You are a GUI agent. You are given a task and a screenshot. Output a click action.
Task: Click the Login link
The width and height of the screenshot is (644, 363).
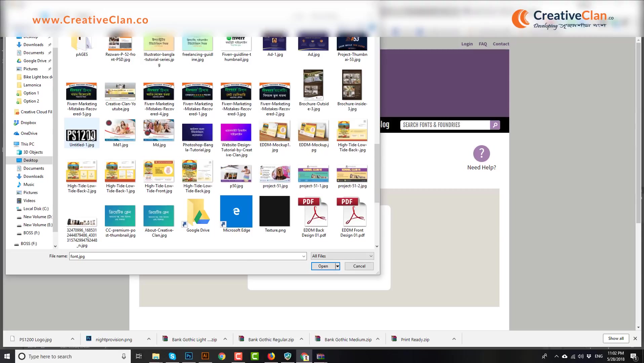(467, 44)
